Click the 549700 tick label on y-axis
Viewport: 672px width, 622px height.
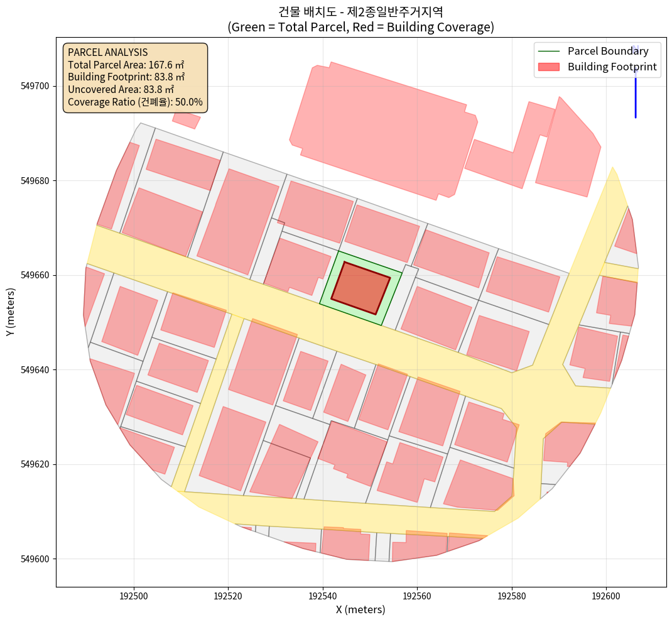click(x=38, y=86)
